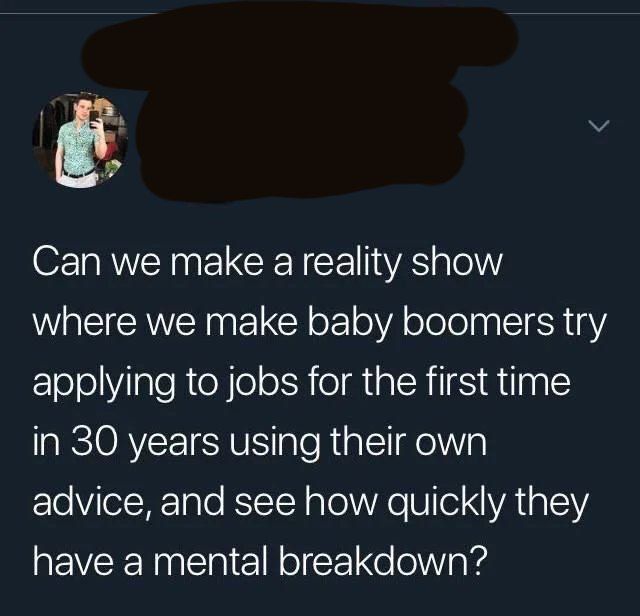Open the tweet author's profile photo
The width and height of the screenshot is (640, 616).
click(80, 139)
